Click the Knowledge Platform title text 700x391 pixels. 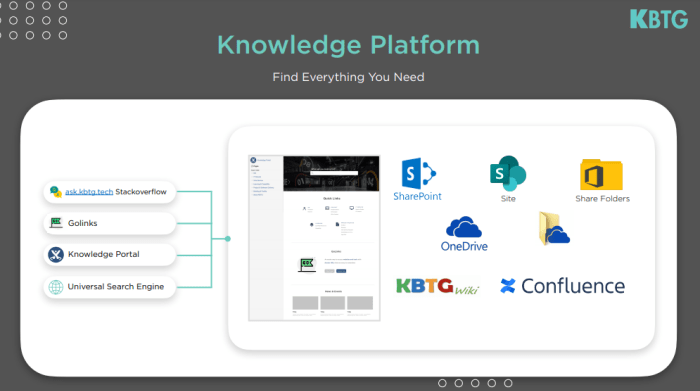348,46
